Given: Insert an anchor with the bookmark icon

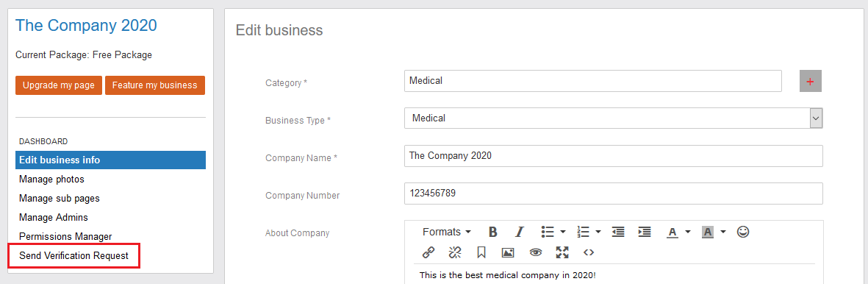Looking at the screenshot, I should pyautogui.click(x=481, y=253).
